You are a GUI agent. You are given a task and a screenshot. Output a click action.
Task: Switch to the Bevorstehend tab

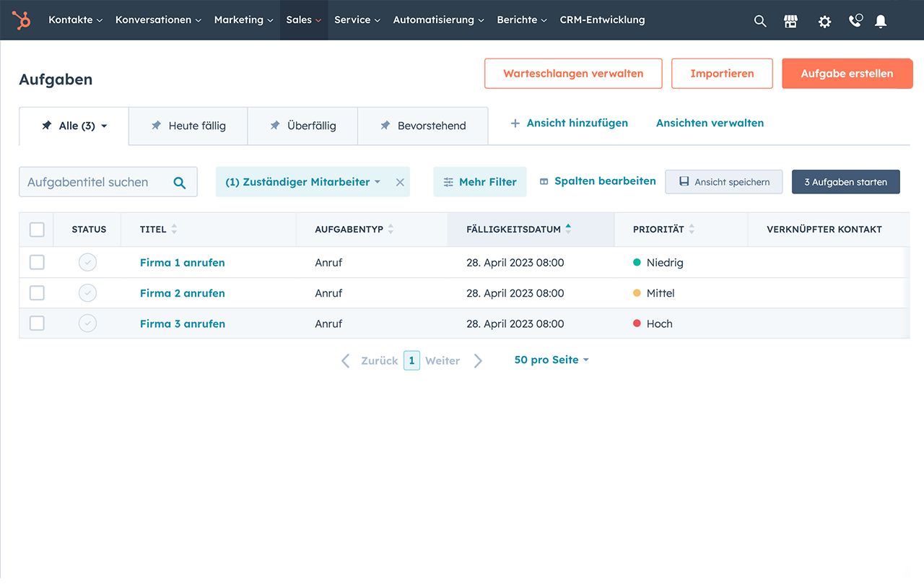(423, 126)
